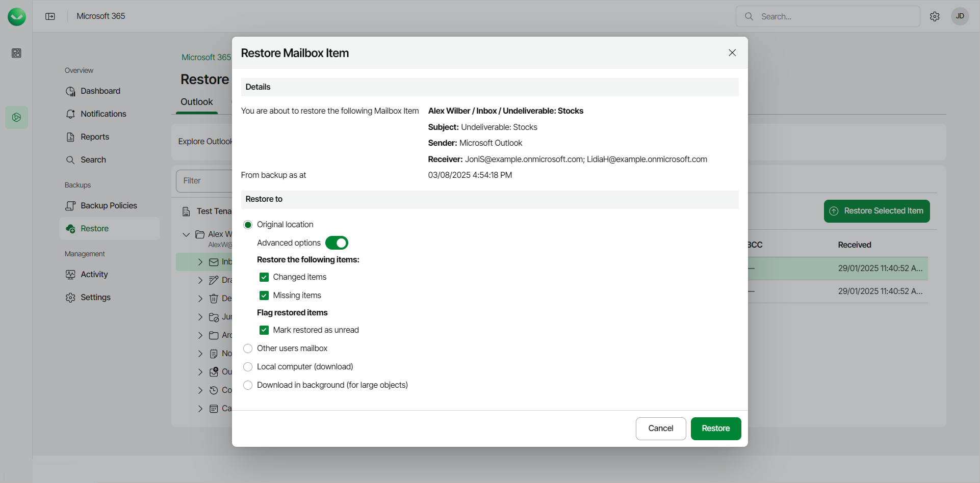Toggle the sidebar panel icon

pos(50,16)
